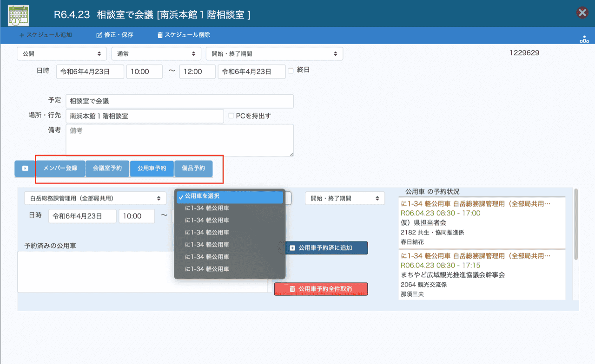Open the 公開 visibility dropdown
This screenshot has height=364, width=595.
(62, 54)
